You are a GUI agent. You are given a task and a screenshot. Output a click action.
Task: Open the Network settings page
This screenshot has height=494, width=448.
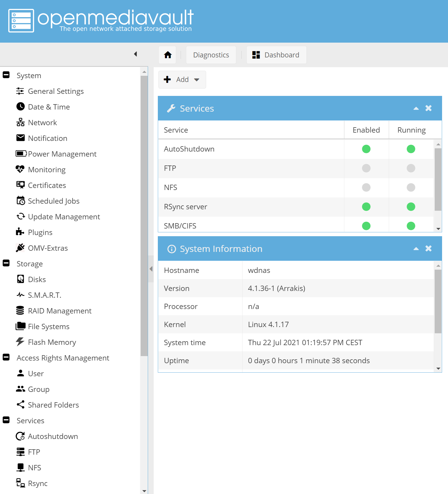(x=36, y=123)
